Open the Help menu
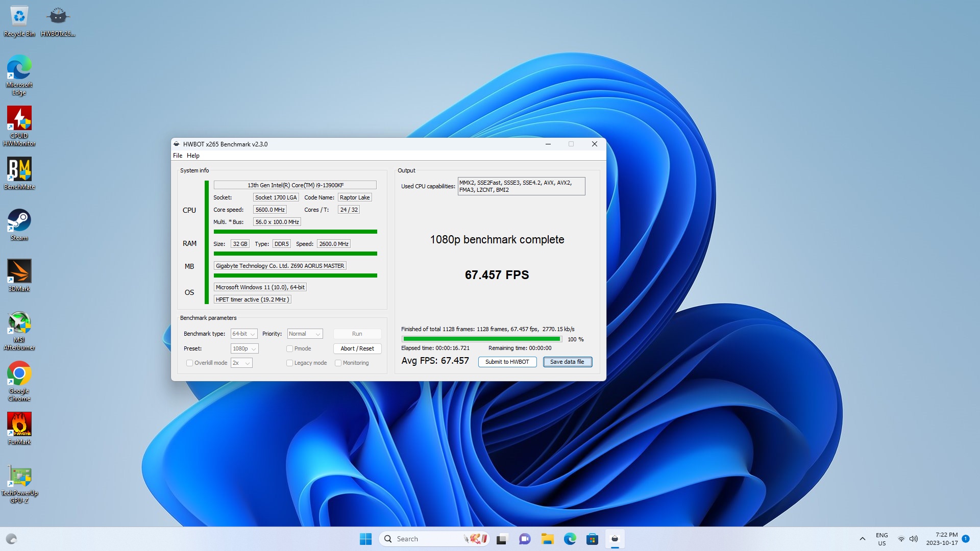This screenshot has width=980, height=551. tap(193, 156)
